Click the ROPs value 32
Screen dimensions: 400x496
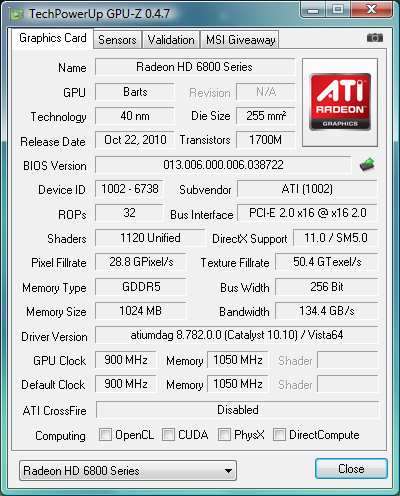coord(129,213)
